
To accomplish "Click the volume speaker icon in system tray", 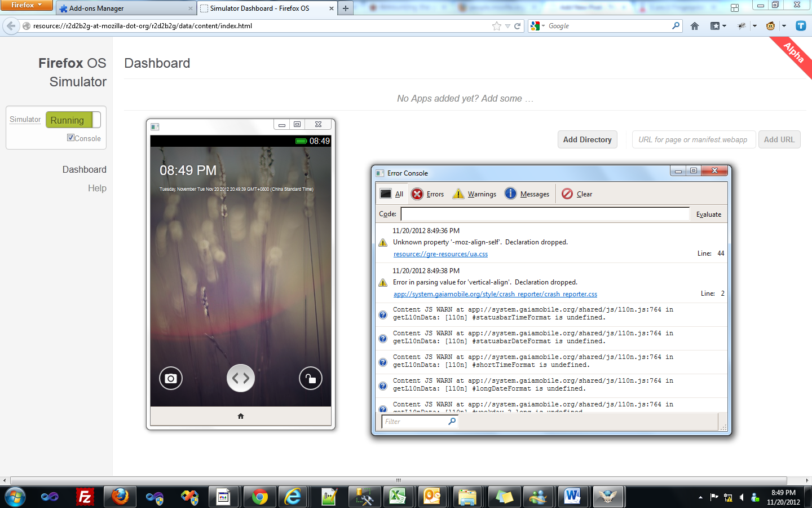I will click(x=742, y=497).
